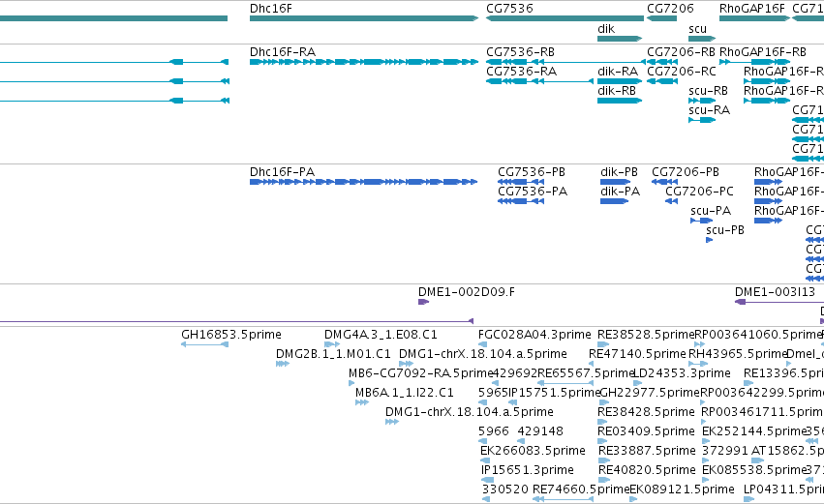Click the CG7536-RB transcript
824x504 pixels.
coord(565,62)
